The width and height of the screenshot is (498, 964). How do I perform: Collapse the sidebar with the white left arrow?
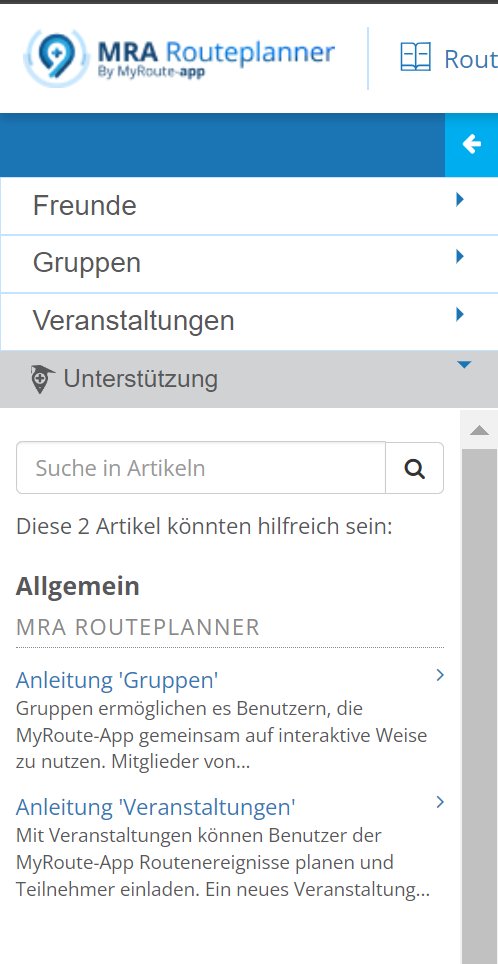(472, 144)
